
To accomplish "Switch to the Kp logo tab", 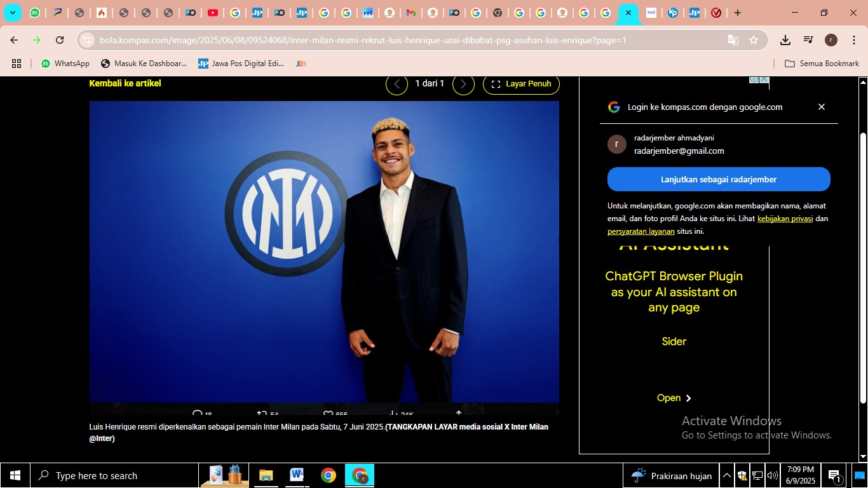I will (x=673, y=13).
